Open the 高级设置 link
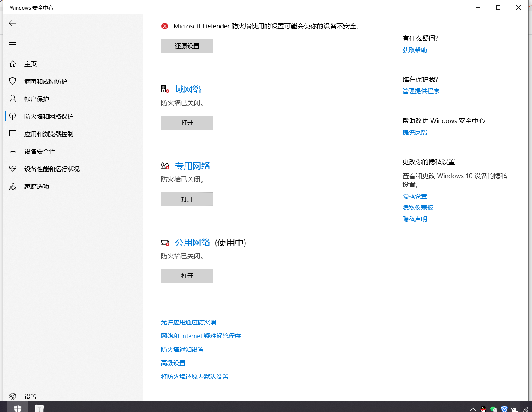Screen dimensions: 532x412 coord(173,363)
